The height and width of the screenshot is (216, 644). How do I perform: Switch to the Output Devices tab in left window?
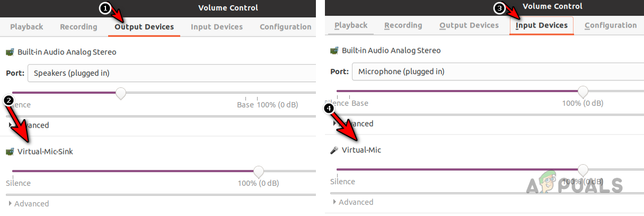144,27
